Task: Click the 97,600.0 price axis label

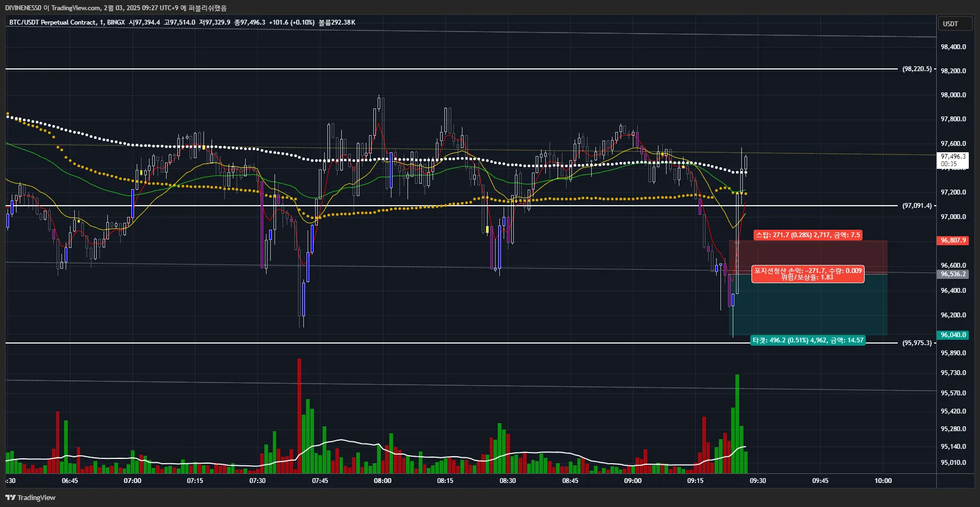Action: point(953,144)
